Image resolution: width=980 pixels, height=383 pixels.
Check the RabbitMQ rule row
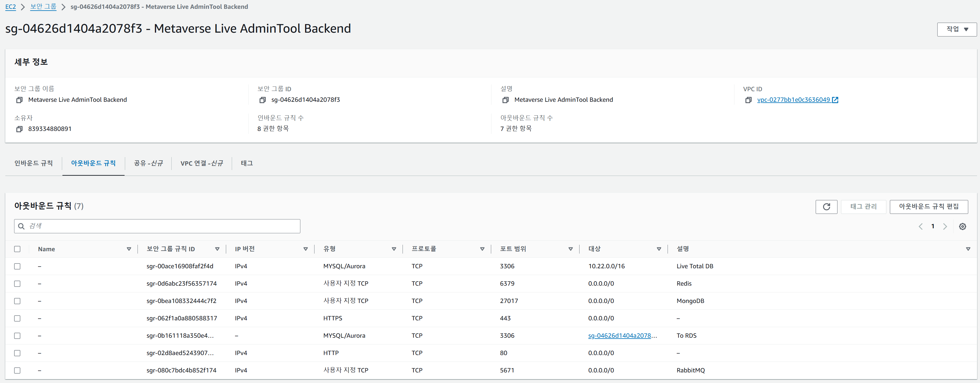click(17, 370)
